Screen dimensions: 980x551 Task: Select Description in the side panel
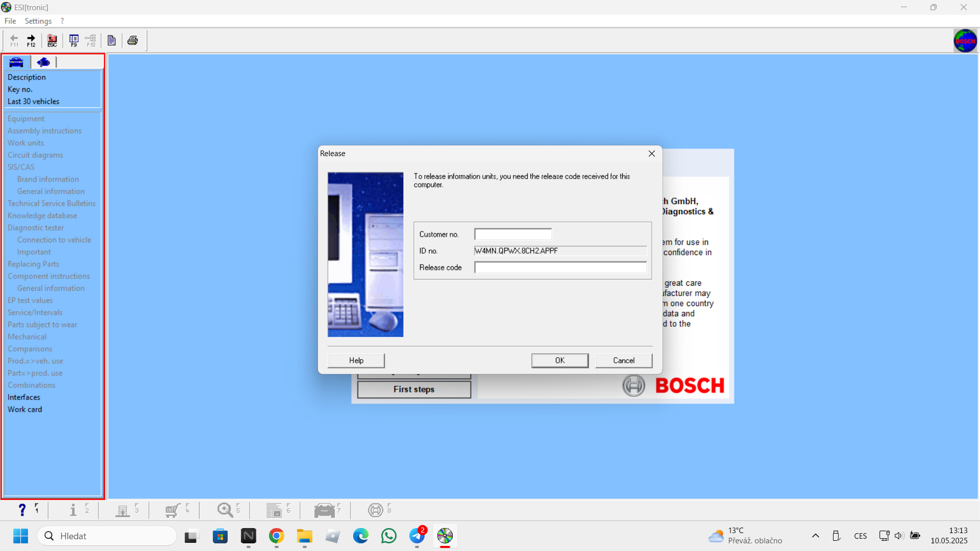pos(27,77)
